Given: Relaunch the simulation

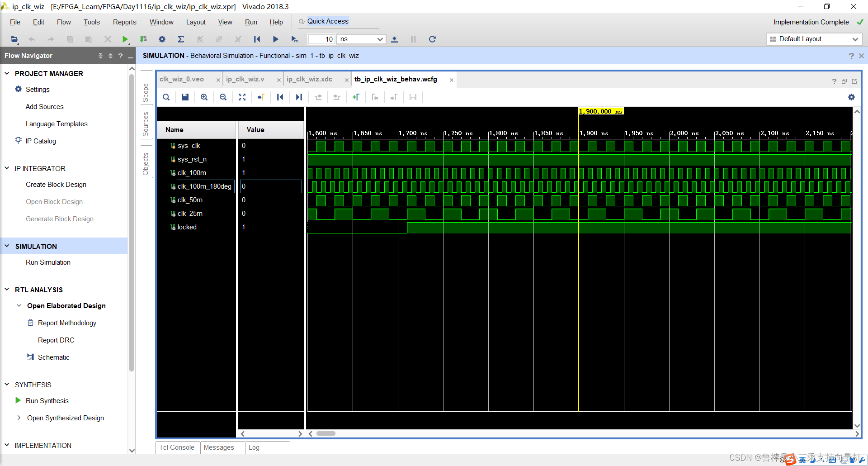Looking at the screenshot, I should coord(432,39).
